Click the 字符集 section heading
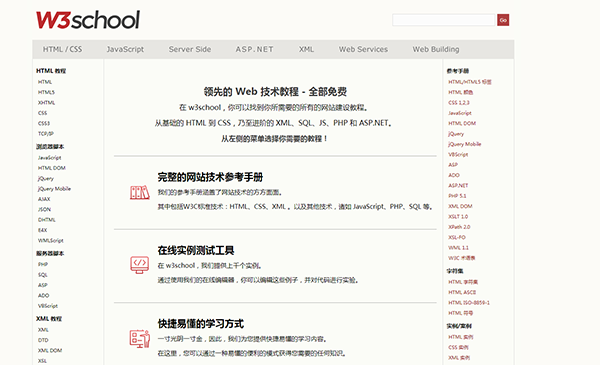The height and width of the screenshot is (365, 600). coord(455,271)
